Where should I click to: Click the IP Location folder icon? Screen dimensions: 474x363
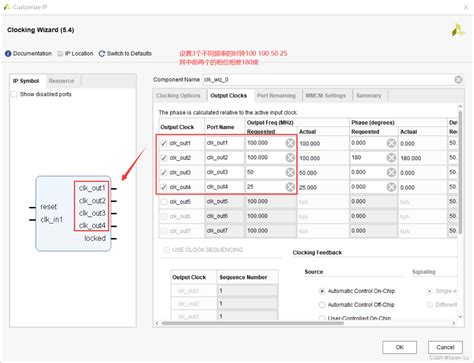coord(60,54)
